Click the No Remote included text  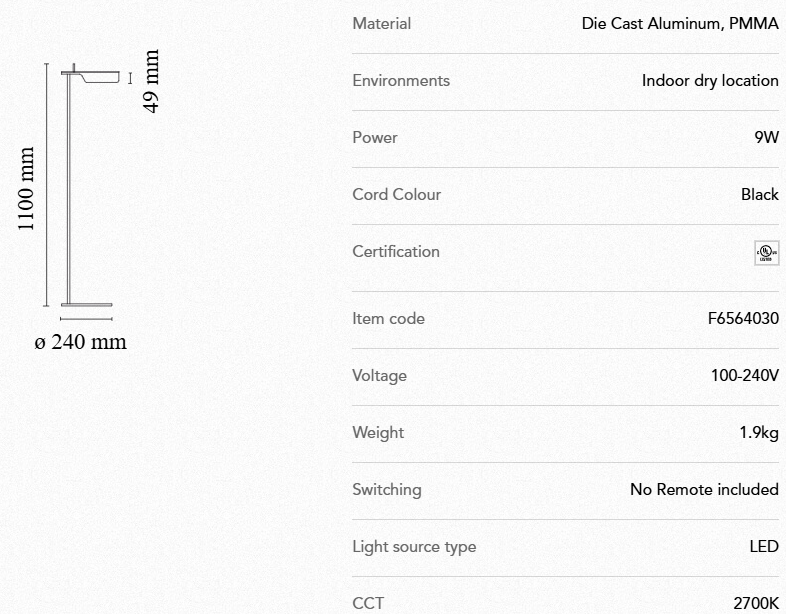pos(704,490)
